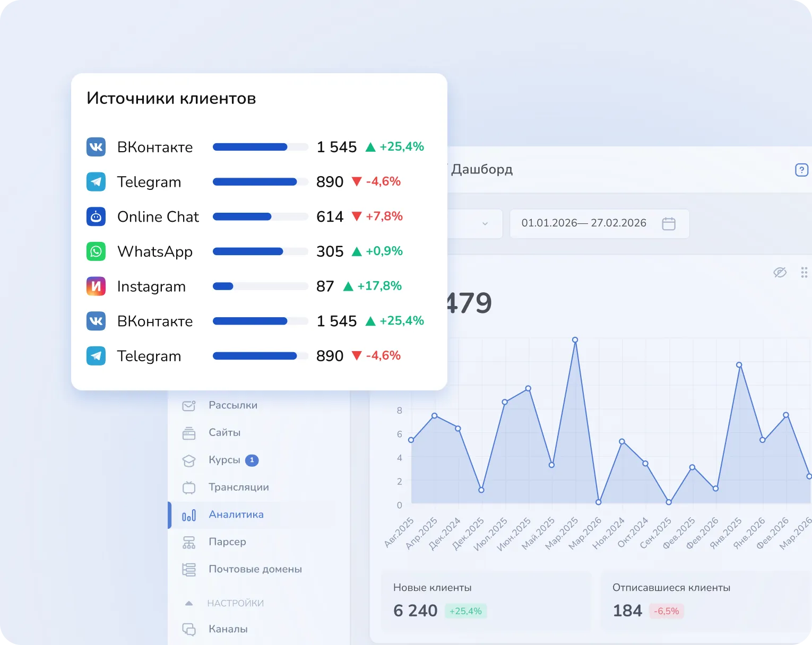
Task: Click the Instagram source icon
Action: 96,286
